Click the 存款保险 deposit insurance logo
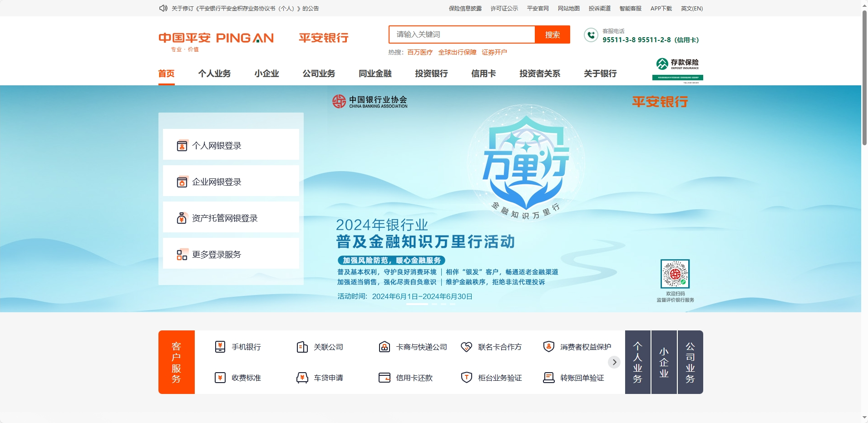Viewport: 868px width, 423px height. (x=677, y=69)
